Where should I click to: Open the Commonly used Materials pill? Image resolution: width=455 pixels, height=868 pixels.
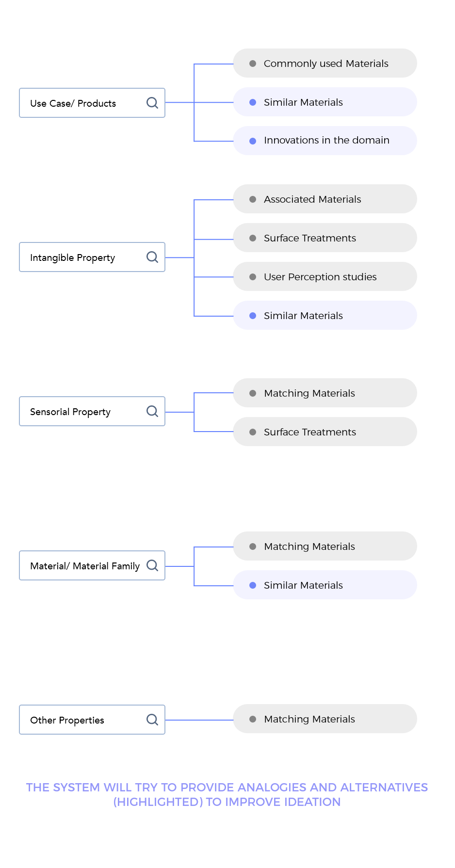(325, 63)
